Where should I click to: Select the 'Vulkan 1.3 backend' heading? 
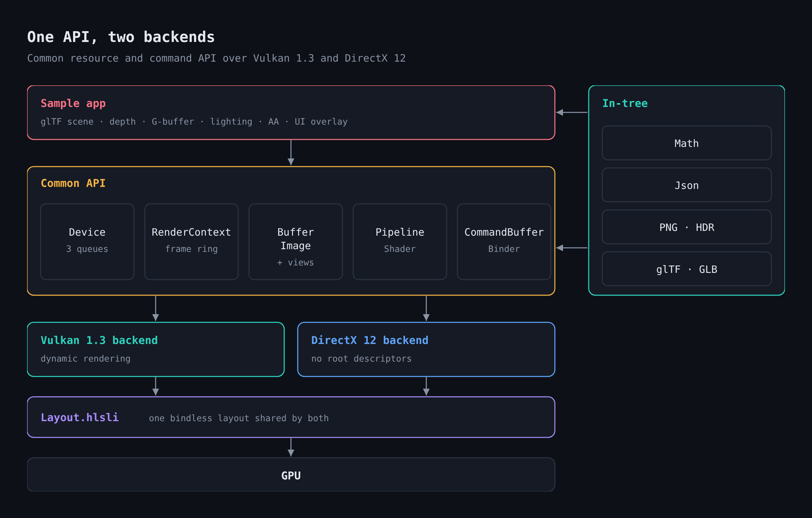click(99, 340)
